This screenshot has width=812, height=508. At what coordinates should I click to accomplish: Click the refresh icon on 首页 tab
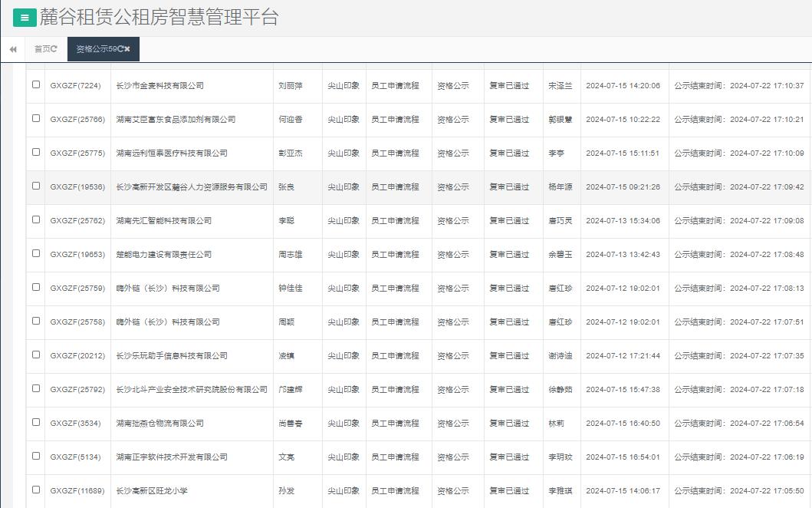click(54, 49)
